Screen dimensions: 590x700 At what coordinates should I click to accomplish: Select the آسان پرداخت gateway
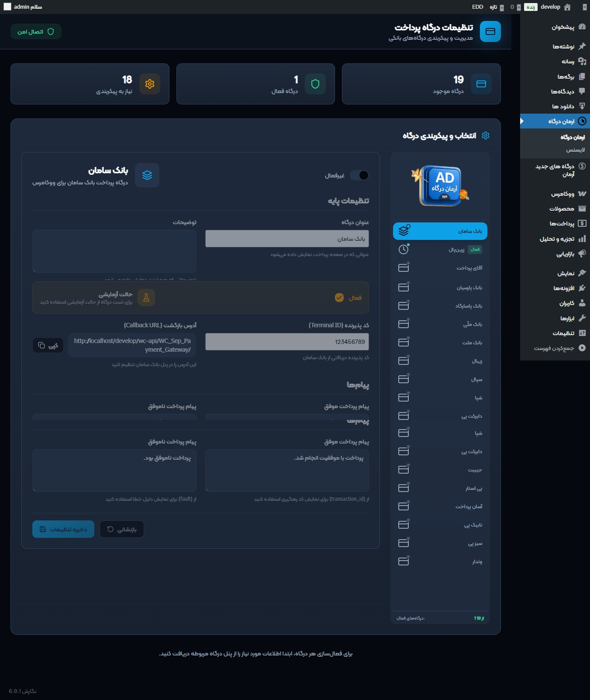pos(440,506)
